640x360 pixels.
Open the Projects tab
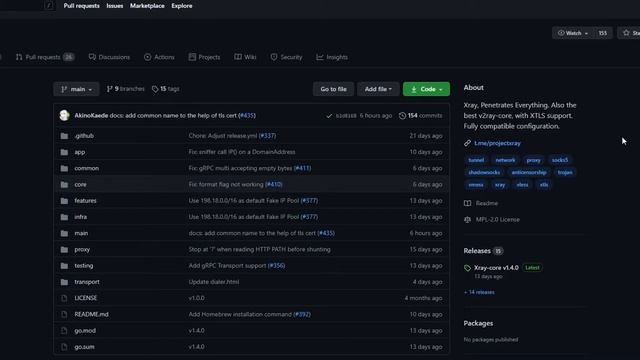(x=204, y=57)
